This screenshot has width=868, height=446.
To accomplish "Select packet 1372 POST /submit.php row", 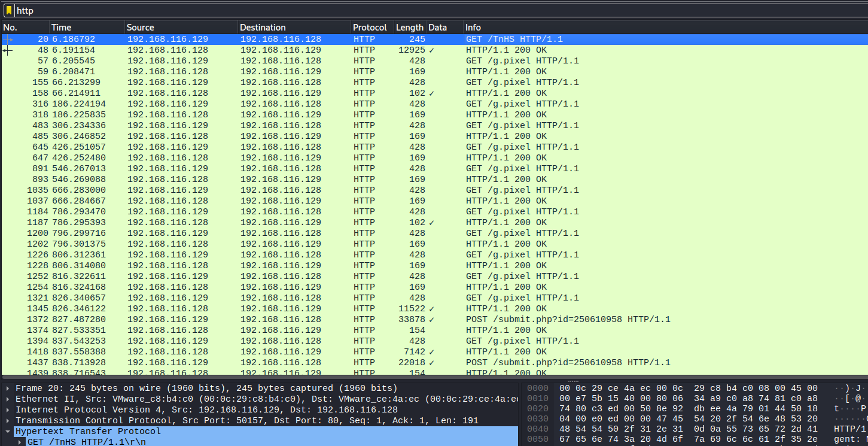I will [x=359, y=320].
